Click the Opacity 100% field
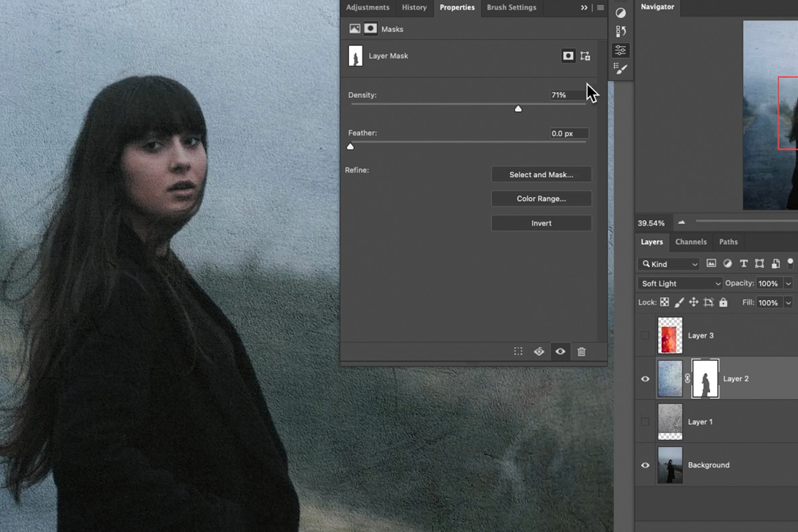 point(769,283)
